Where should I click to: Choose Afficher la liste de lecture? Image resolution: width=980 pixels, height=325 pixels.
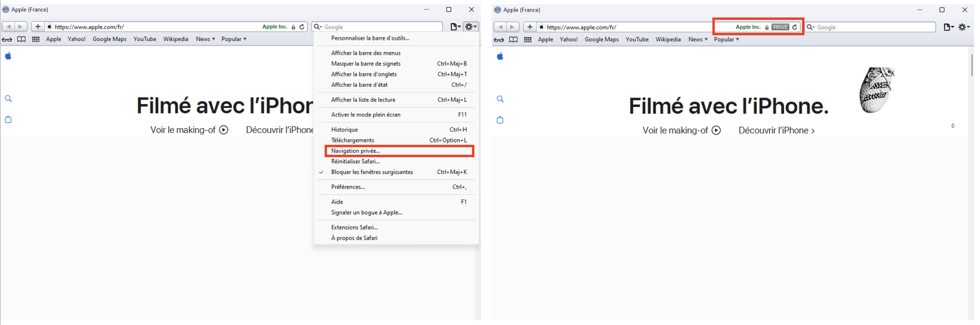point(396,100)
